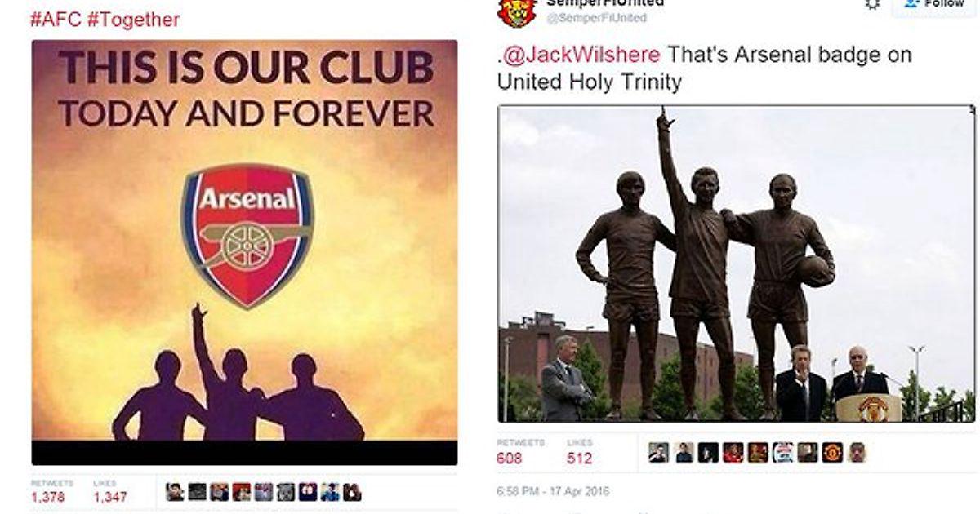Click the SemperFiUnited profile avatar

click(x=517, y=11)
